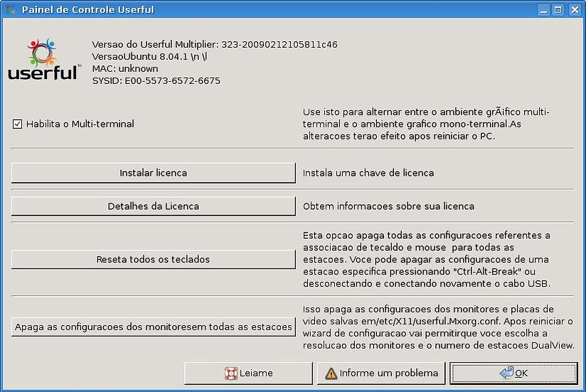
Task: Click Apaga as configuracoes dos monitores button
Action: (x=153, y=327)
